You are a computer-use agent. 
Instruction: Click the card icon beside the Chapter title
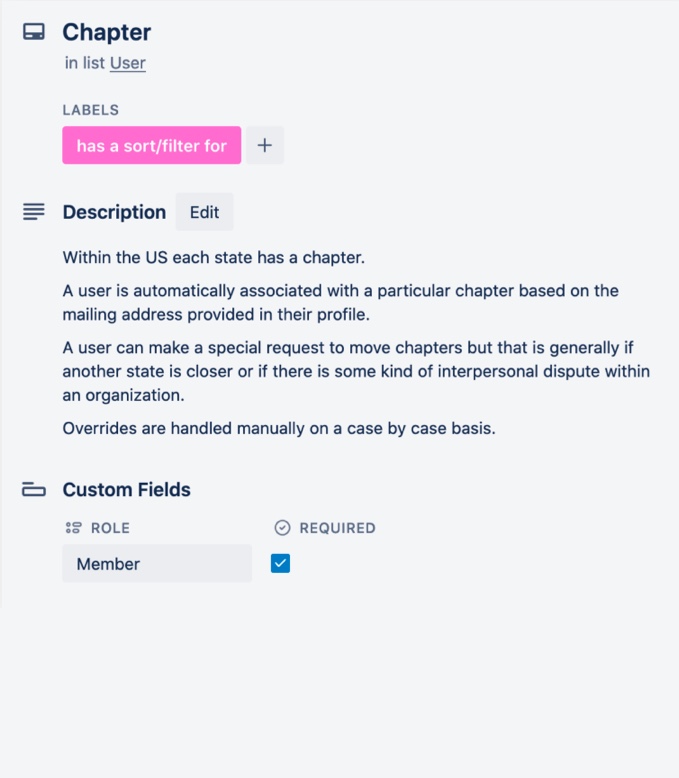[34, 32]
